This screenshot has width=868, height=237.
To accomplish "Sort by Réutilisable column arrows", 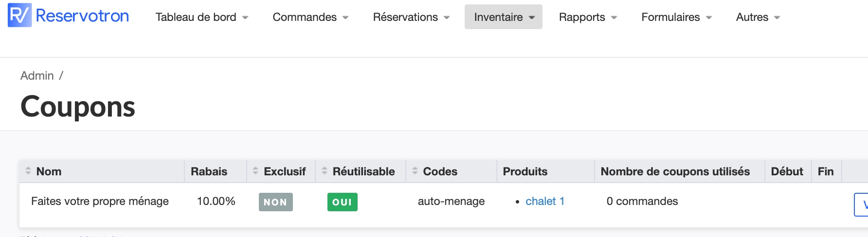I will click(325, 171).
